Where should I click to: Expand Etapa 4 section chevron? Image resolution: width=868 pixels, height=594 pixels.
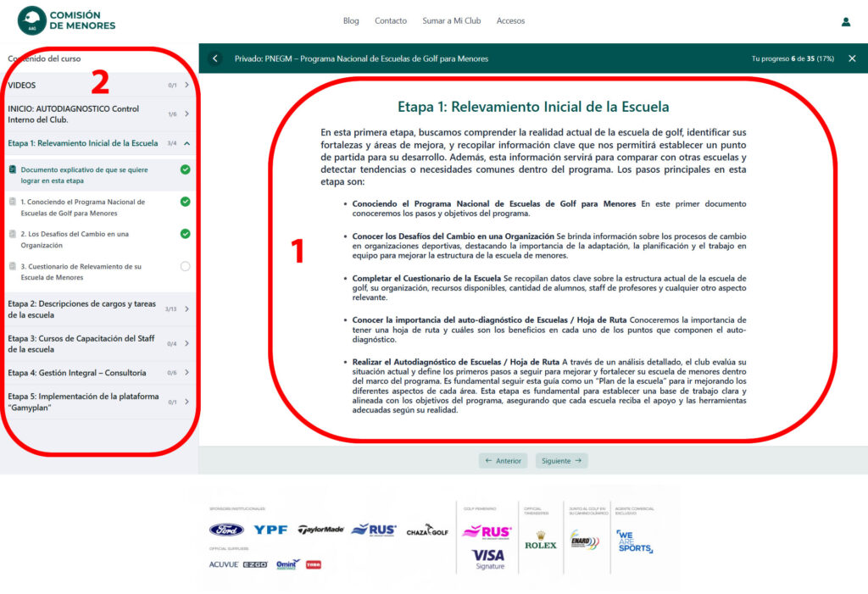tap(186, 373)
